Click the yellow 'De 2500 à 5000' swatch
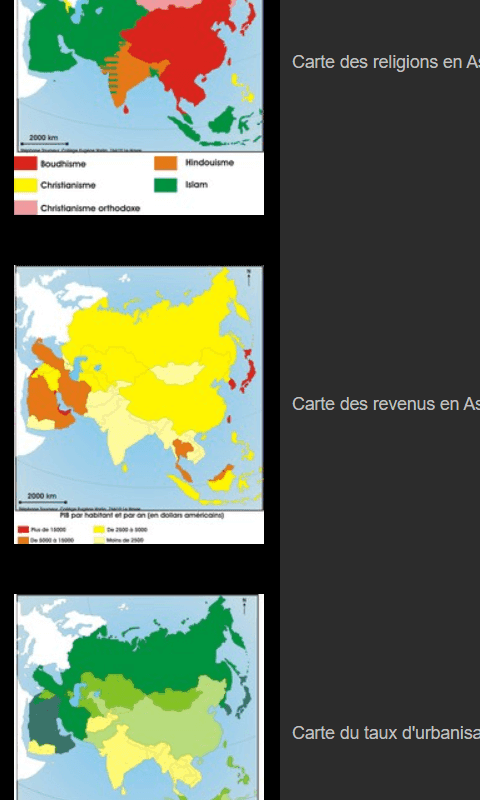Viewport: 480px width, 800px height. point(99,530)
